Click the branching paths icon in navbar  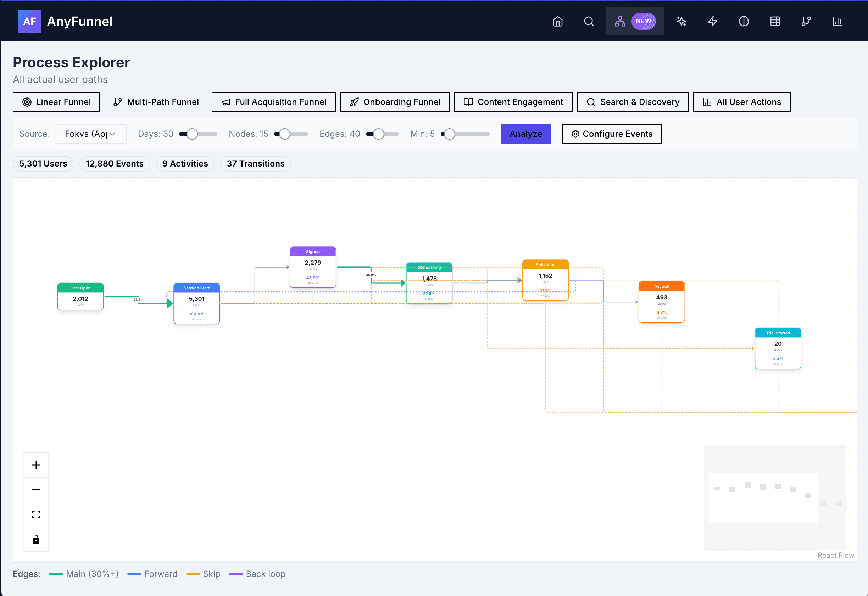[806, 21]
